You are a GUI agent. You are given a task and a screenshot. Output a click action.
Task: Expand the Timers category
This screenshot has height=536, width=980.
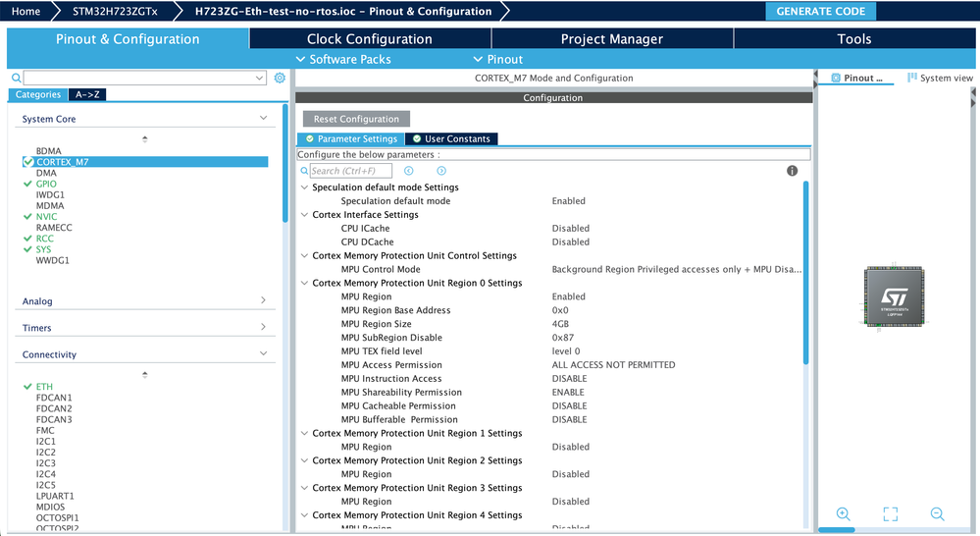(x=263, y=327)
